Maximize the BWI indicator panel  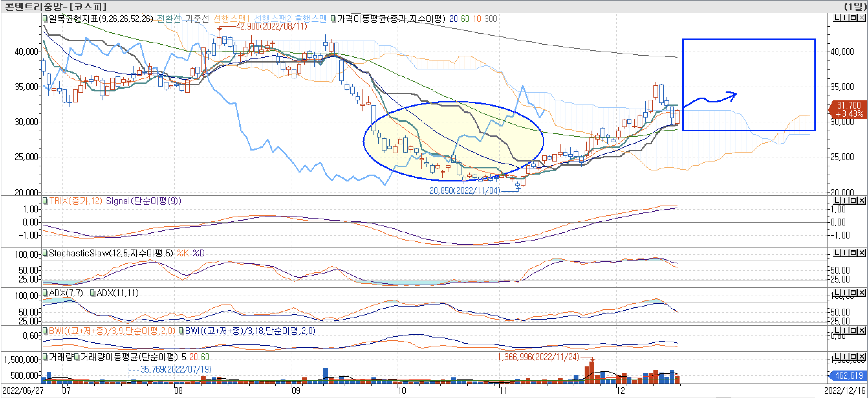853,331
